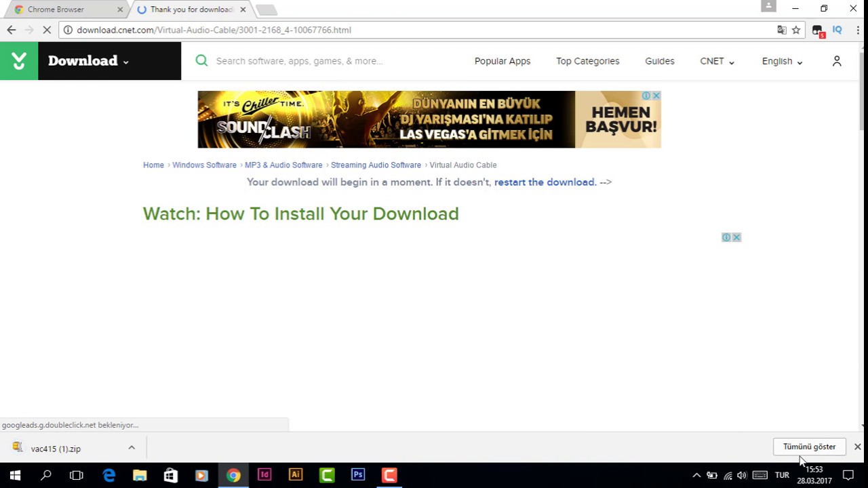Go to Streaming Audio Software breadcrumb
Image resolution: width=868 pixels, height=488 pixels.
tap(376, 165)
